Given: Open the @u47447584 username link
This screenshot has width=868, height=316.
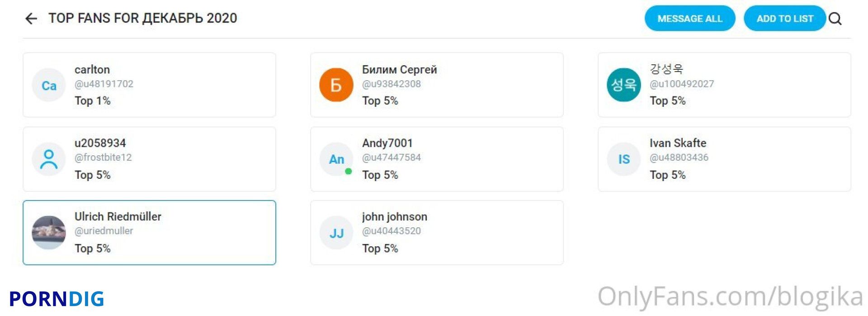Looking at the screenshot, I should click(392, 158).
